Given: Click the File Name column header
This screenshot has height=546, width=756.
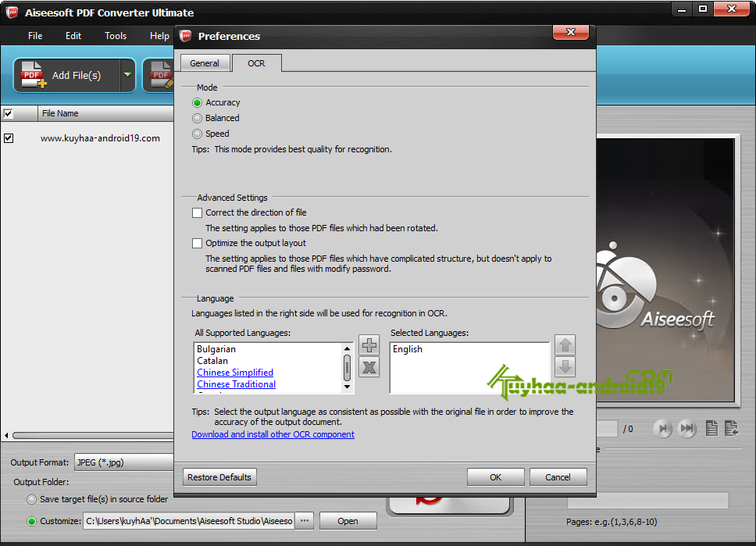Looking at the screenshot, I should point(105,113).
